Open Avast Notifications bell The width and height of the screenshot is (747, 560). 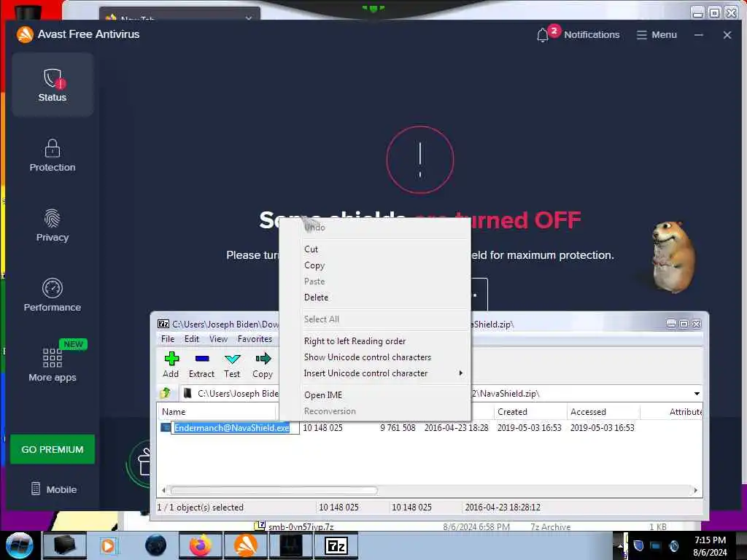point(578,34)
